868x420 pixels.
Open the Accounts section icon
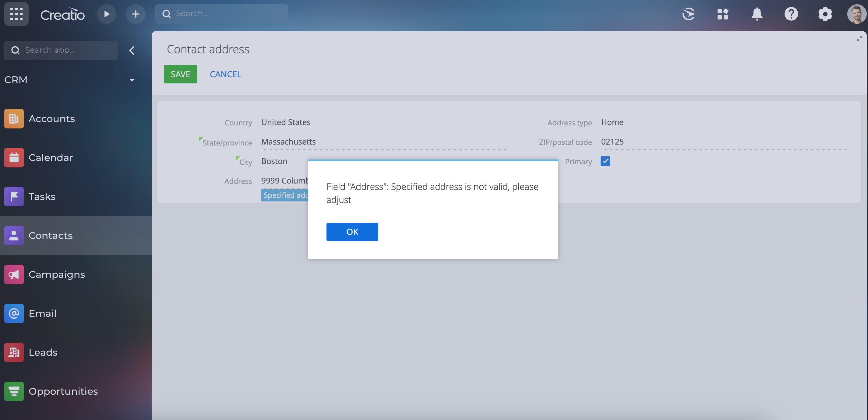[x=14, y=119]
